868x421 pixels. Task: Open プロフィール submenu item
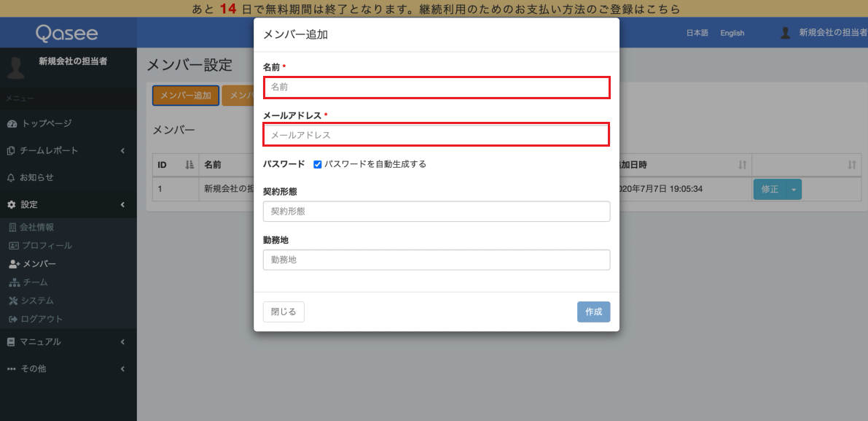[47, 245]
